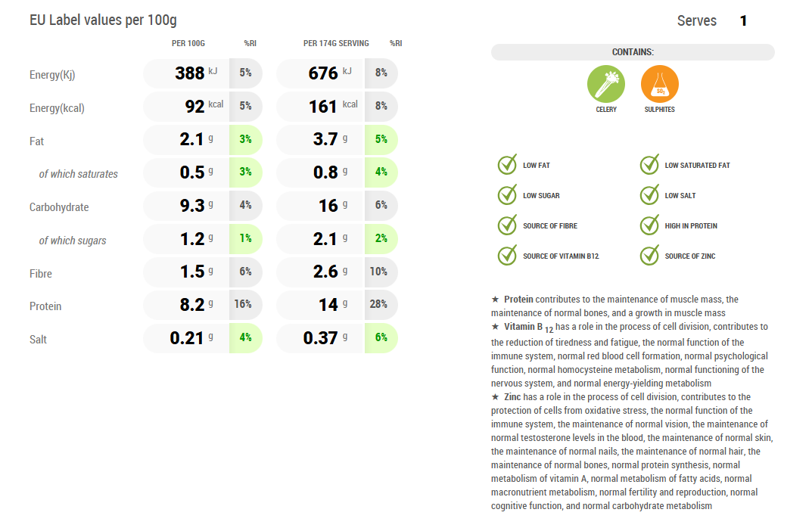The height and width of the screenshot is (528, 812).
Task: Click the Energy(kcal) row label
Action: click(57, 108)
